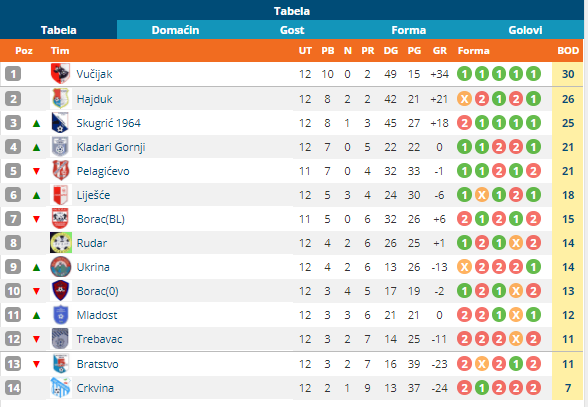
Task: Show the Golovi tab
Action: pos(525,30)
